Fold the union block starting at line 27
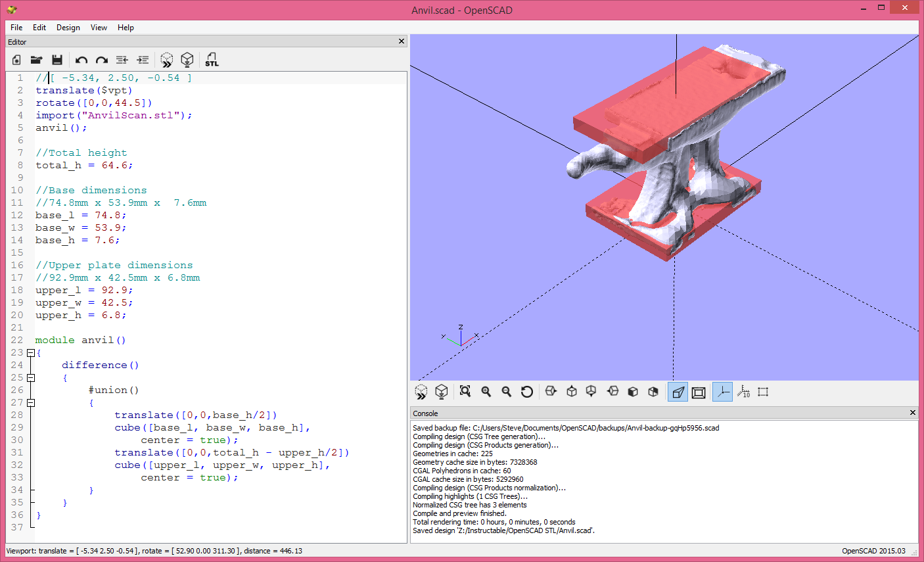This screenshot has height=562, width=924. pyautogui.click(x=31, y=402)
